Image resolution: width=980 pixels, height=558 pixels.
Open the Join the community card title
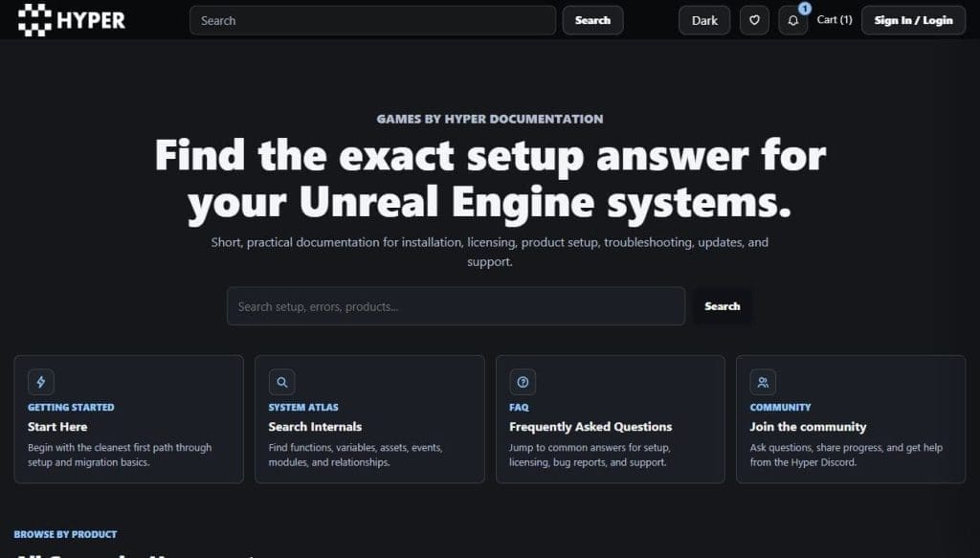click(808, 427)
